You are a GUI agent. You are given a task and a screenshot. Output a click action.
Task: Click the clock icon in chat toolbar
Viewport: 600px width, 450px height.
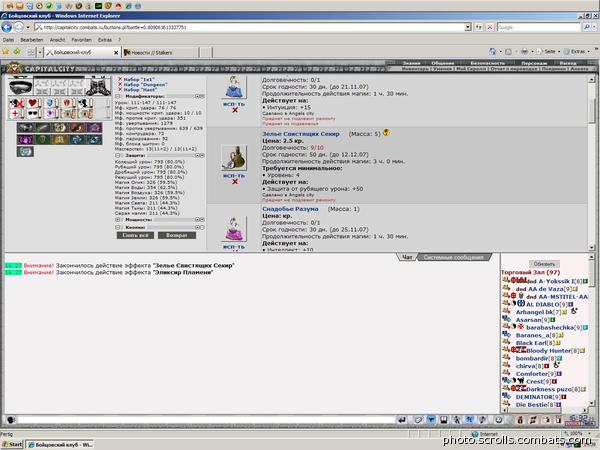(499, 420)
